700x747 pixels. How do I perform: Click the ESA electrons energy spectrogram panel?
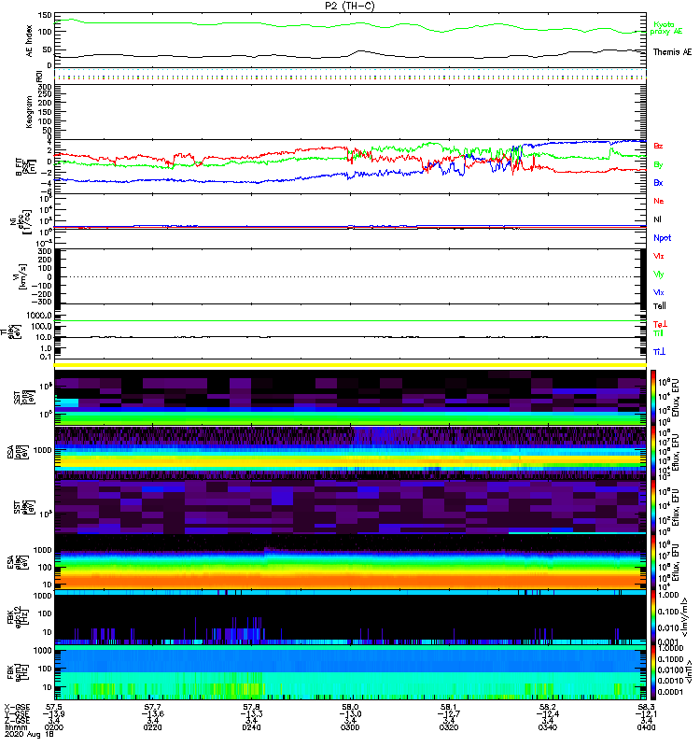click(x=350, y=562)
